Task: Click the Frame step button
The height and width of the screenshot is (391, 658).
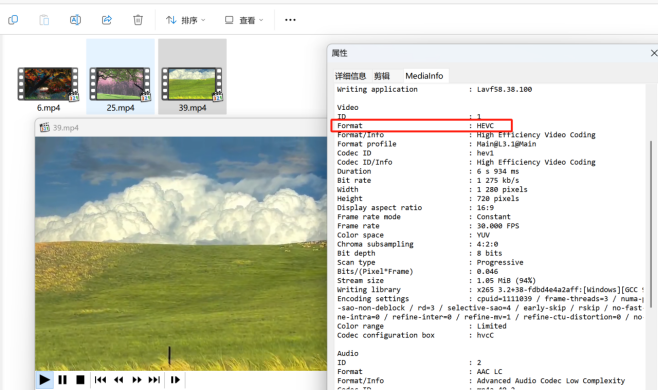Action: pos(175,380)
